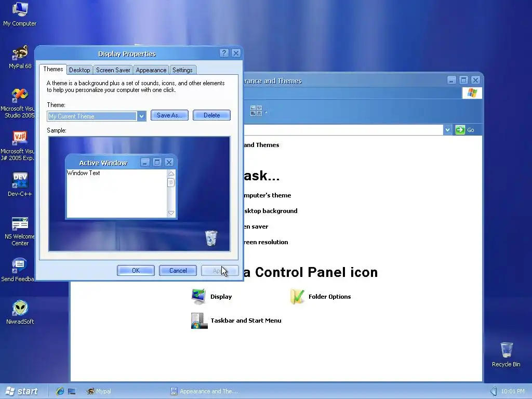
Task: Minimize Appearance and Themes window
Action: (451, 80)
